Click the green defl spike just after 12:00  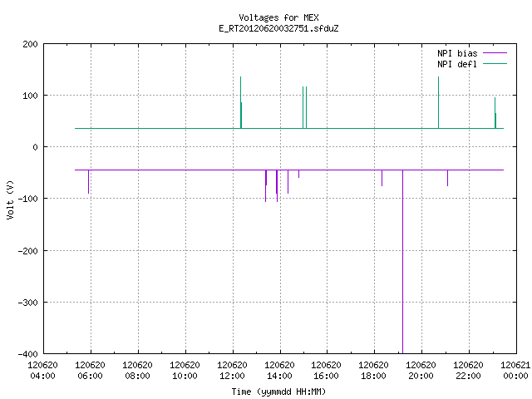tap(241, 102)
